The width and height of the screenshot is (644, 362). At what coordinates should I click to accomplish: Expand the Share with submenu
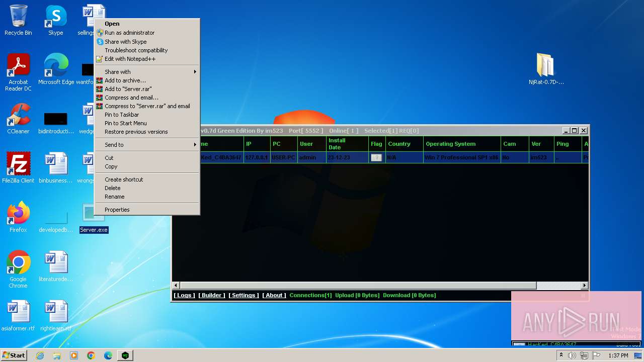coord(147,72)
